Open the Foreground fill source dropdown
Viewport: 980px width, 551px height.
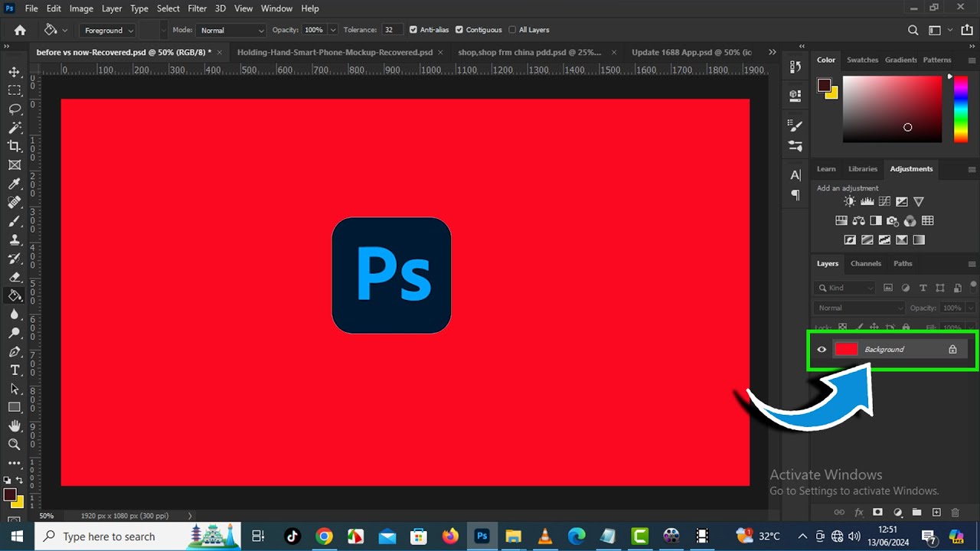[107, 30]
